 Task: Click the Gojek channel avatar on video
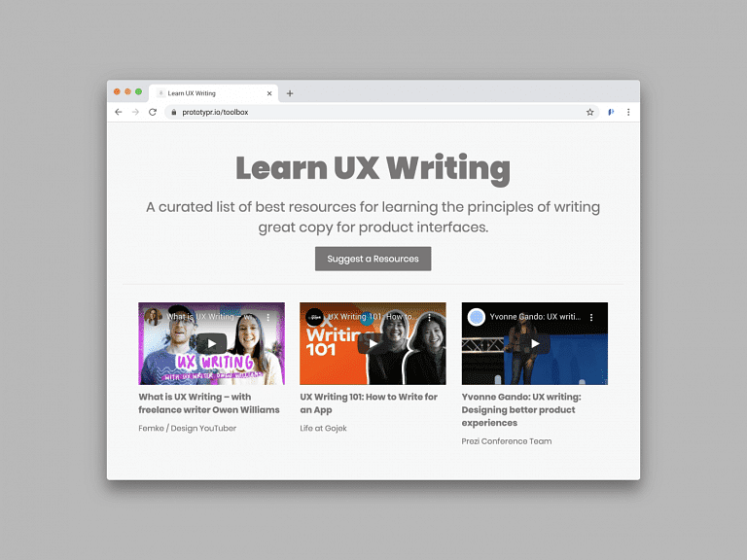point(314,317)
